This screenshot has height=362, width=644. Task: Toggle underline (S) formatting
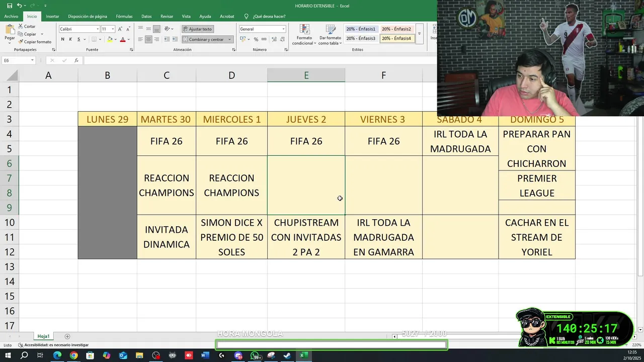pos(78,39)
